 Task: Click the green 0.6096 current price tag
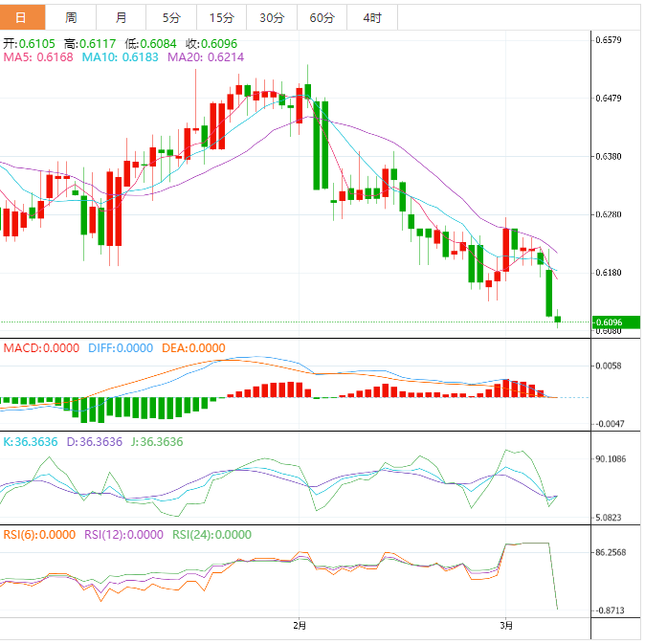pos(615,322)
